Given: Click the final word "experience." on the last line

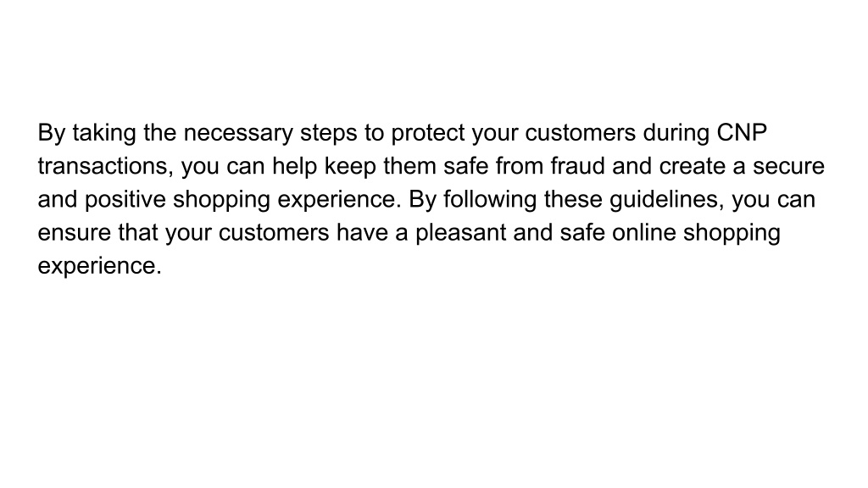Looking at the screenshot, I should click(100, 266).
